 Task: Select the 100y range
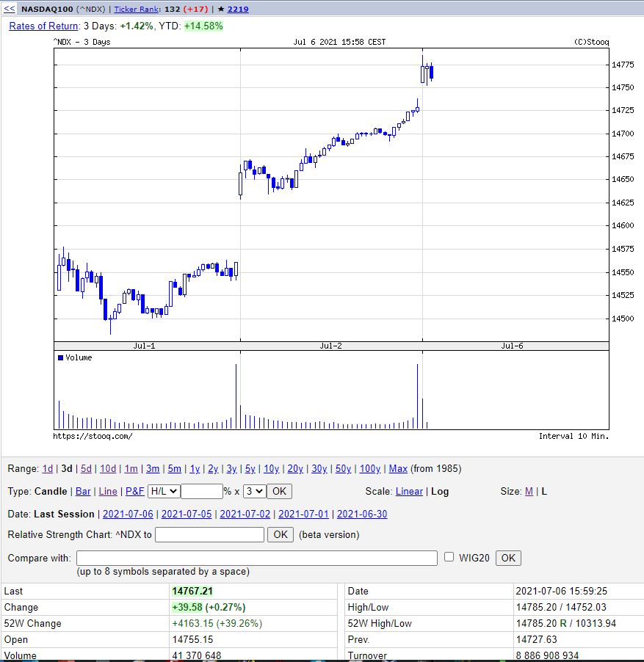pos(370,469)
